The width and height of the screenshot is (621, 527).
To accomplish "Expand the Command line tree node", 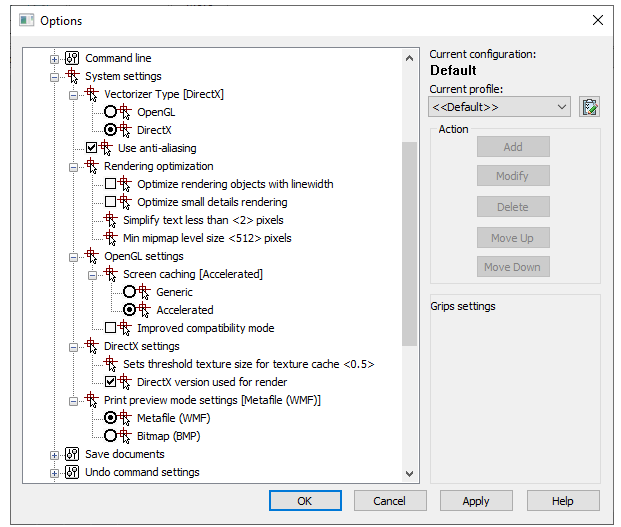I will point(54,59).
